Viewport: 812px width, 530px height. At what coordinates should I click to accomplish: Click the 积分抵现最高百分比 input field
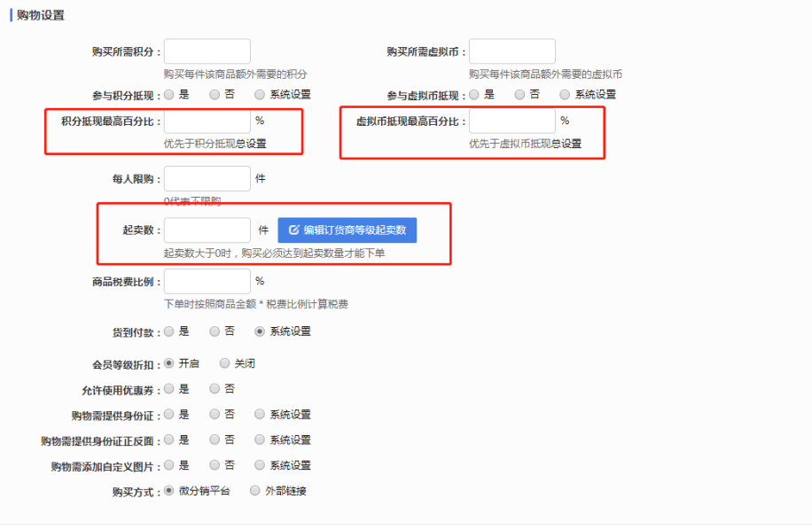point(206,121)
